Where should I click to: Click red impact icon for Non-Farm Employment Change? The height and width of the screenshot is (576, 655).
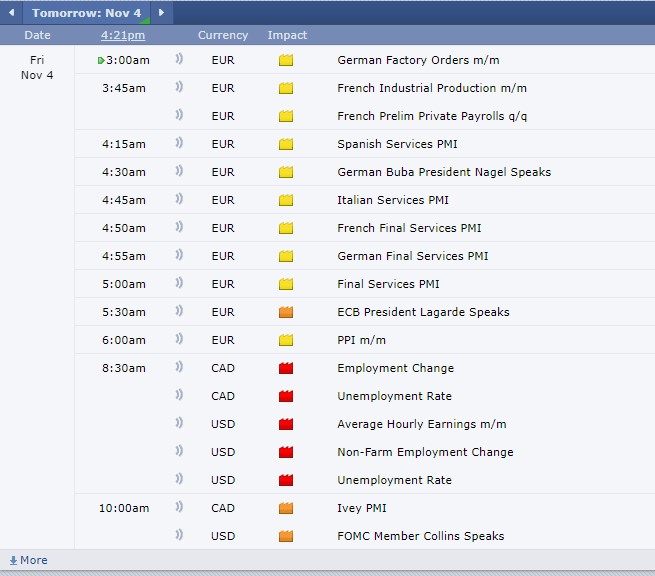point(286,452)
